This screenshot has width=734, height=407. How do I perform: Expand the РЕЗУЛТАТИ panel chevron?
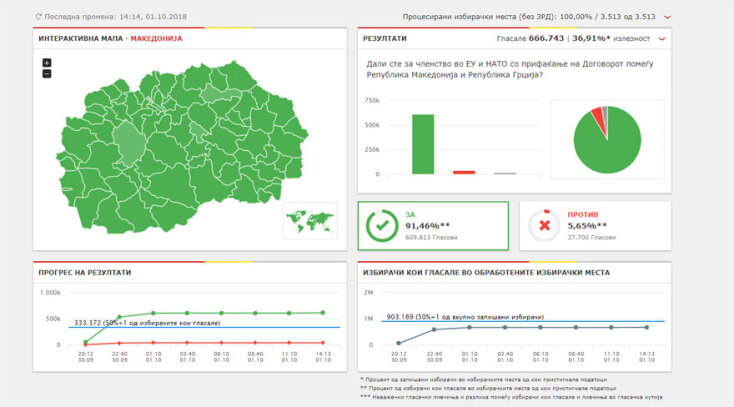pyautogui.click(x=661, y=38)
